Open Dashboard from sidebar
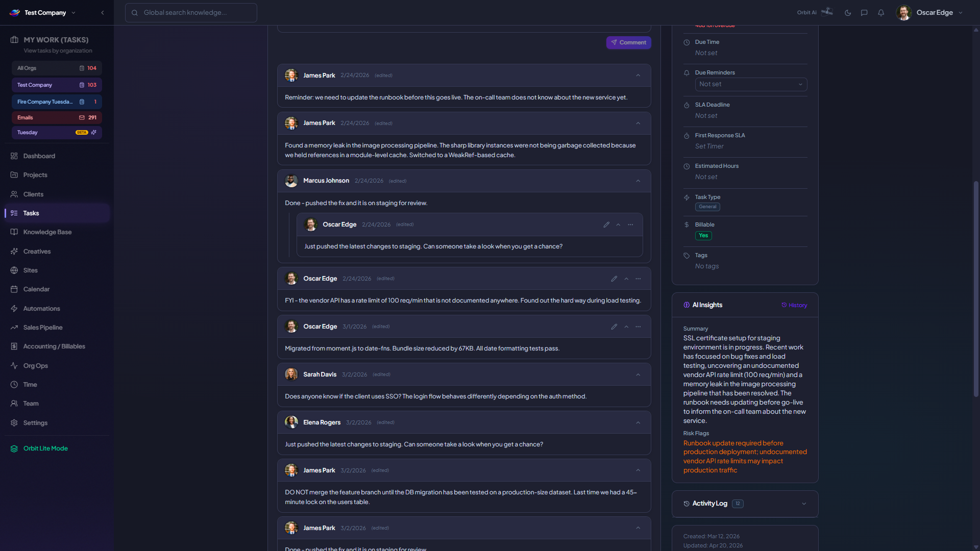Screen dimensions: 980x551 [x=57, y=156]
